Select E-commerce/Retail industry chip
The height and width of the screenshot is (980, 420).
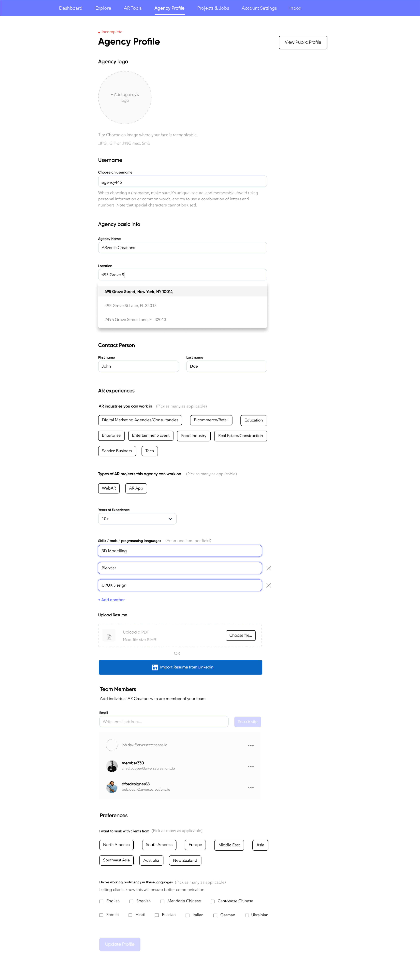tap(211, 420)
